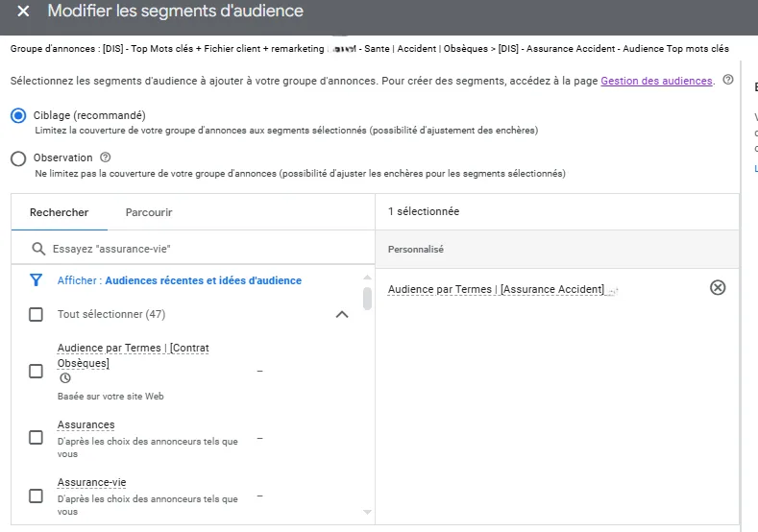Viewport: 758px width, 532px height.
Task: Switch to the Rechercher tab
Action: click(x=59, y=212)
